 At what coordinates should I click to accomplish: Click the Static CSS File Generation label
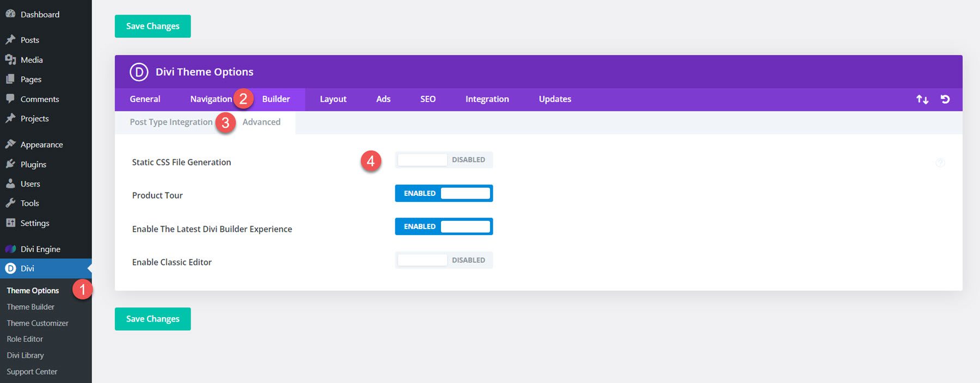[x=181, y=162]
